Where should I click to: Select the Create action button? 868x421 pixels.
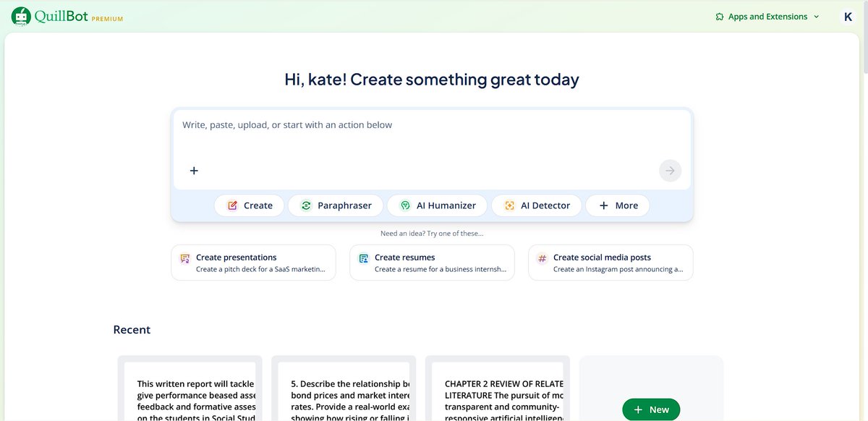(249, 205)
